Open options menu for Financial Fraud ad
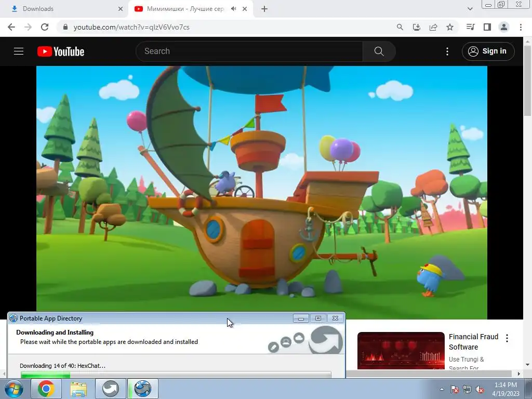The width and height of the screenshot is (532, 399). 507,338
